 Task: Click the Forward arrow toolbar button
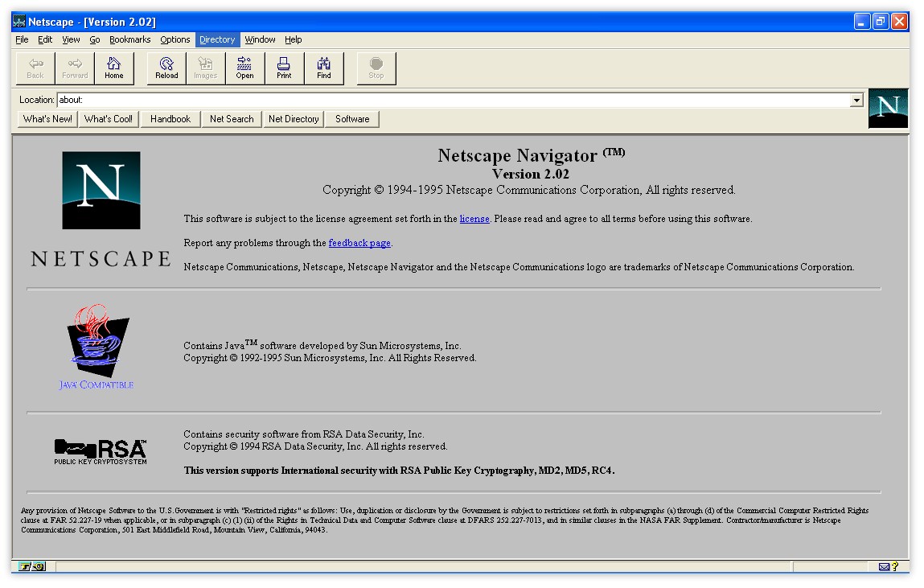tap(75, 68)
